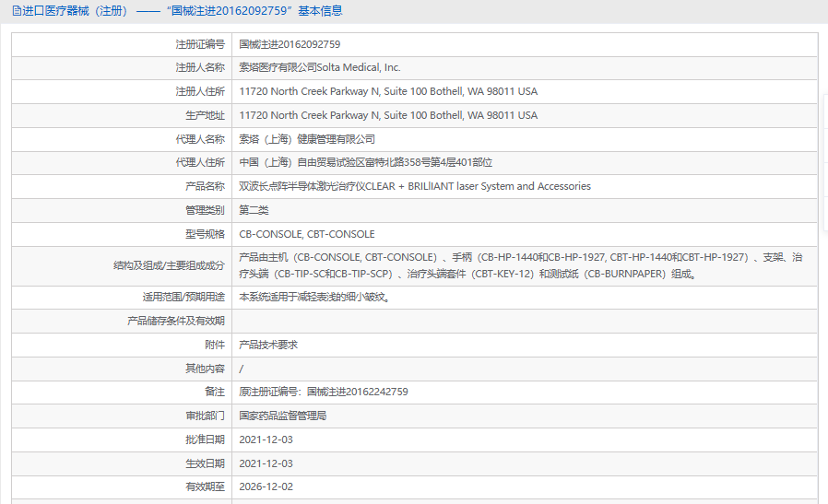Click the 产品名称 label
Viewport: 828px width, 504px height.
pyautogui.click(x=205, y=186)
